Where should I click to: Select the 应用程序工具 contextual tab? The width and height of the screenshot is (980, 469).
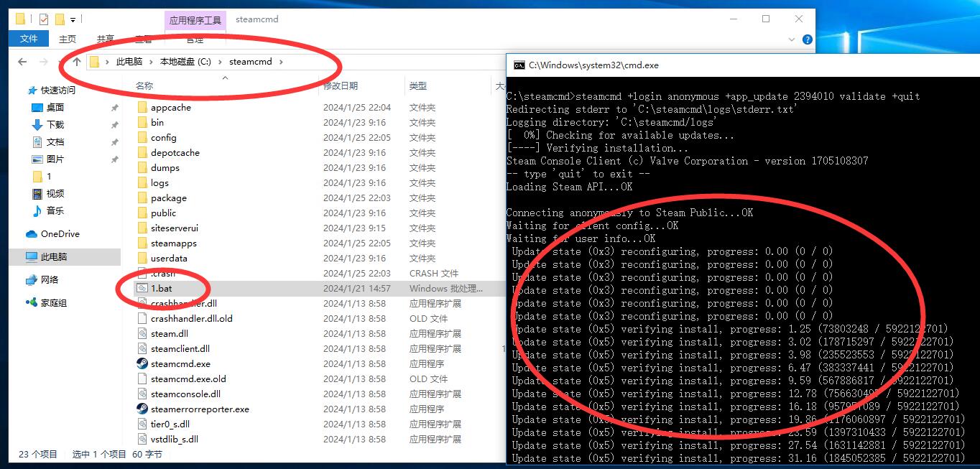tap(195, 20)
